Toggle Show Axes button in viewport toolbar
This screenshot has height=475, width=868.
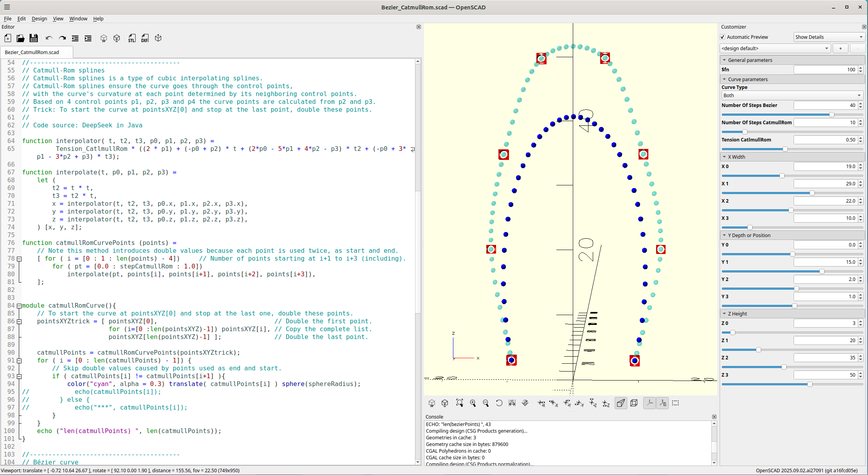(650, 403)
